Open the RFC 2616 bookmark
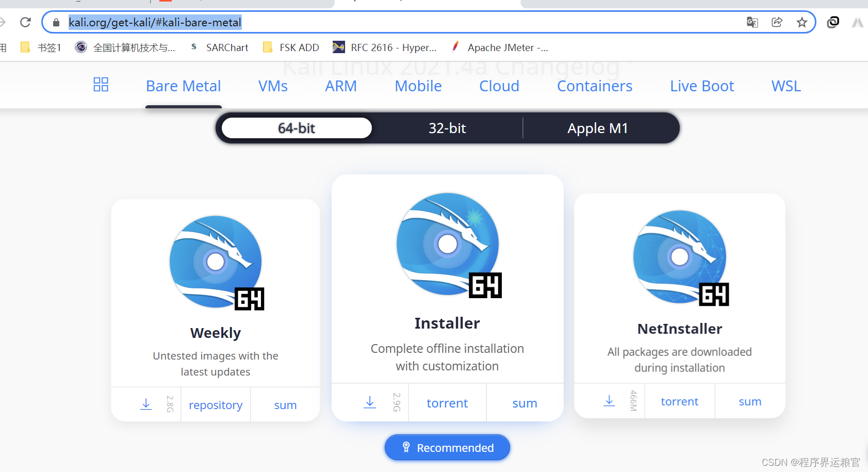 [x=384, y=47]
